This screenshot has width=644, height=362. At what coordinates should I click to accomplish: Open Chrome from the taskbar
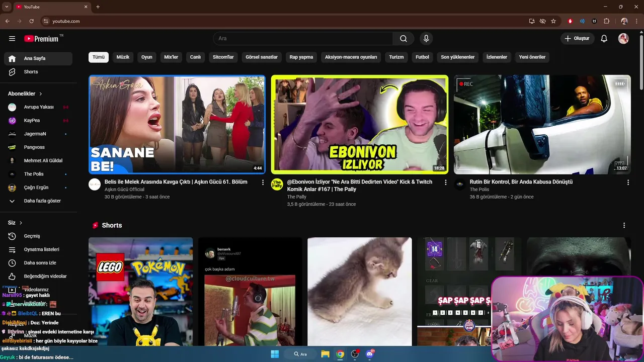point(340,354)
